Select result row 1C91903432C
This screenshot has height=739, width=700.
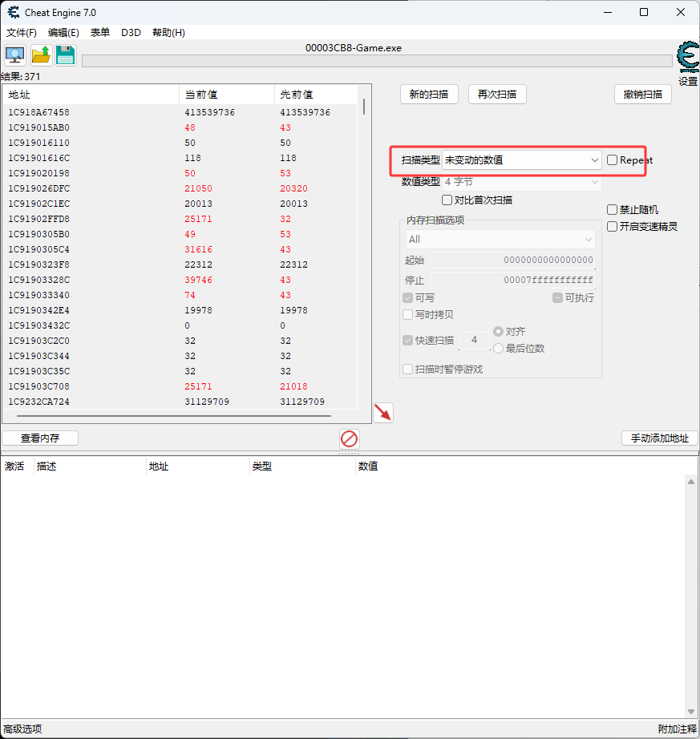point(180,325)
